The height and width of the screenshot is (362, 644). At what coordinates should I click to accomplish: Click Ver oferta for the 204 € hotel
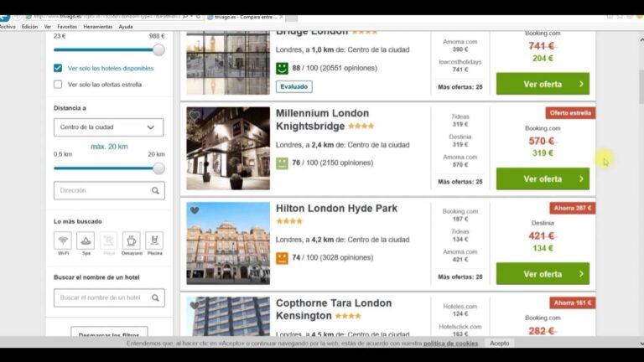[x=543, y=84]
